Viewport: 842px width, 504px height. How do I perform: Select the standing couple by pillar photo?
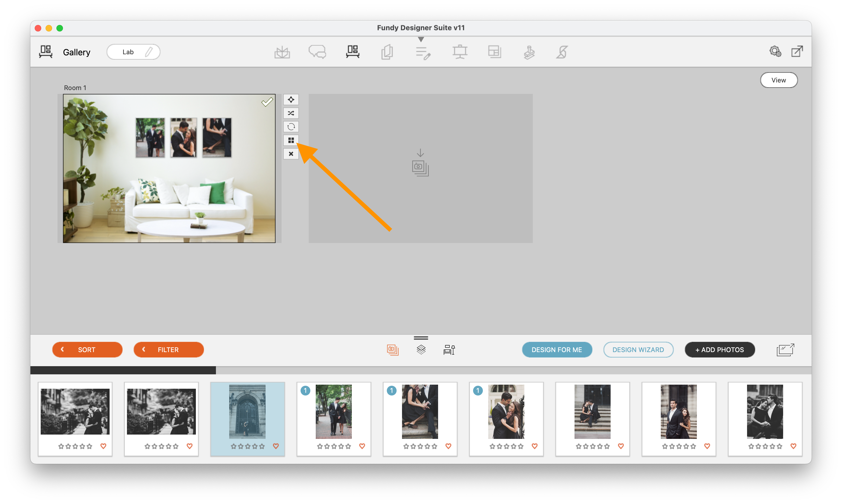pos(679,412)
